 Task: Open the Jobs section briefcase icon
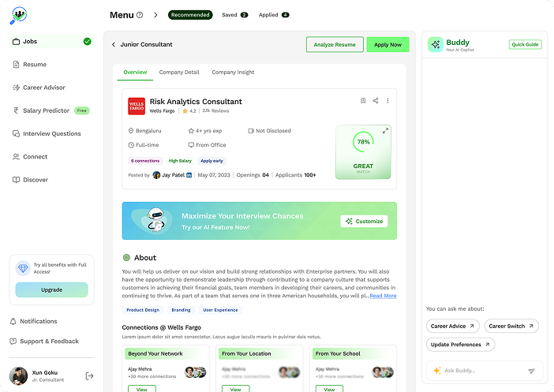[x=16, y=41]
